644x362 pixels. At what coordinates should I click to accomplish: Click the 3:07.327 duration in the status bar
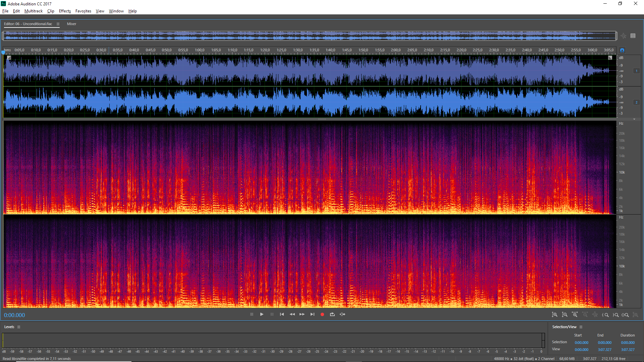click(x=589, y=359)
